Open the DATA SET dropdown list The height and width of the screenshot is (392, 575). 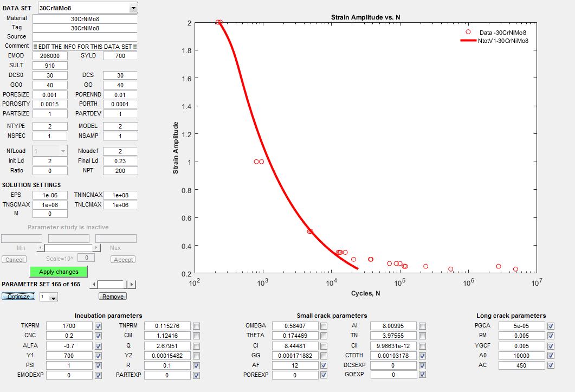tap(133, 8)
